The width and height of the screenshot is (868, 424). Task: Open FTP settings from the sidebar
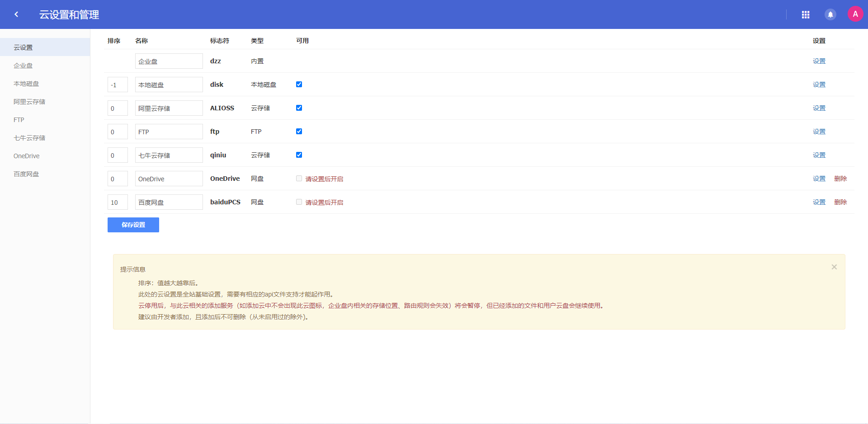point(19,119)
